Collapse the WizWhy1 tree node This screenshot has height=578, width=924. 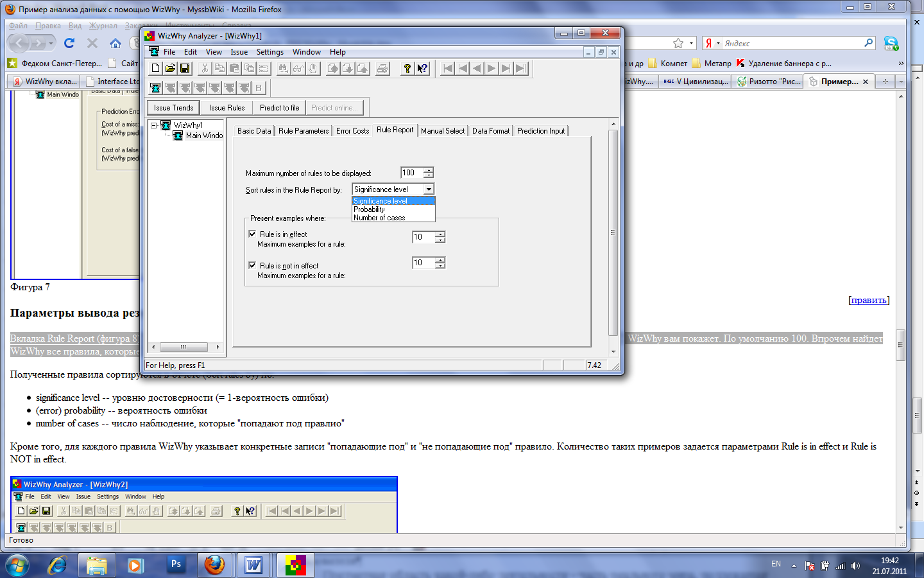[x=154, y=125]
